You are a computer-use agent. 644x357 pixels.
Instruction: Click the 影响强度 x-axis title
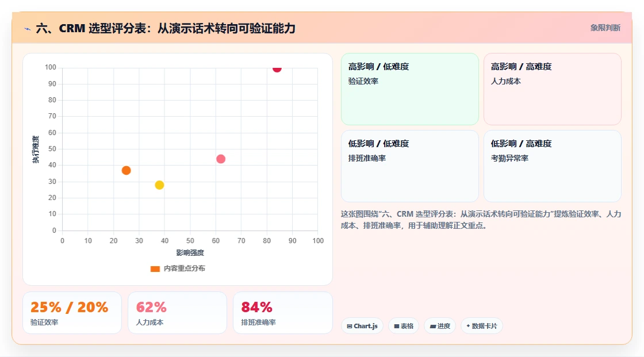click(190, 252)
